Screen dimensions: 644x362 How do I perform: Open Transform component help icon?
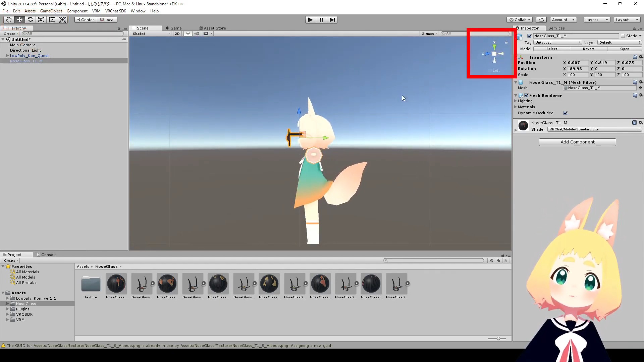[x=635, y=57]
